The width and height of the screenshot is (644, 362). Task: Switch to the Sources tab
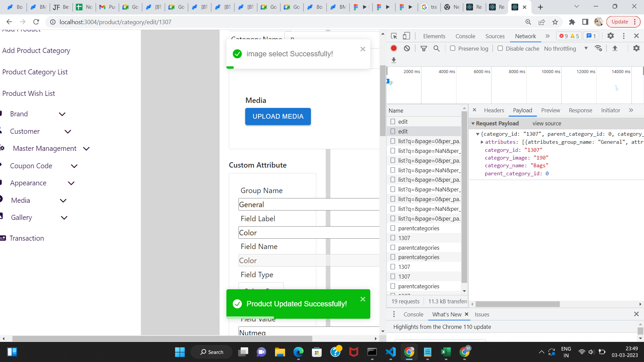495,36
